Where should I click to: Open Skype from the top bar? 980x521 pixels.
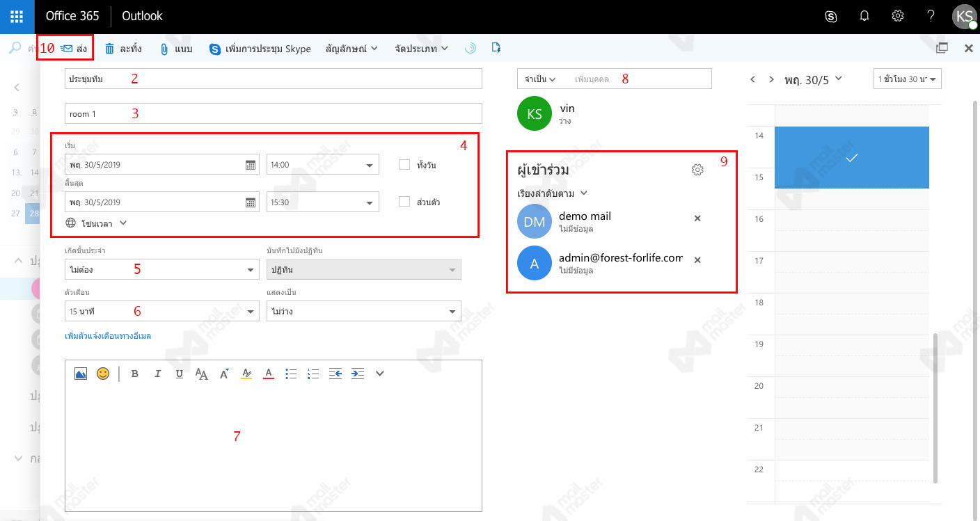click(x=830, y=17)
